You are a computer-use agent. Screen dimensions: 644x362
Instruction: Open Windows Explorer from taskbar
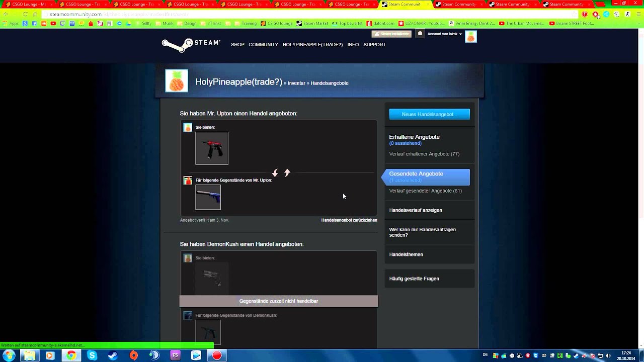tap(29, 355)
